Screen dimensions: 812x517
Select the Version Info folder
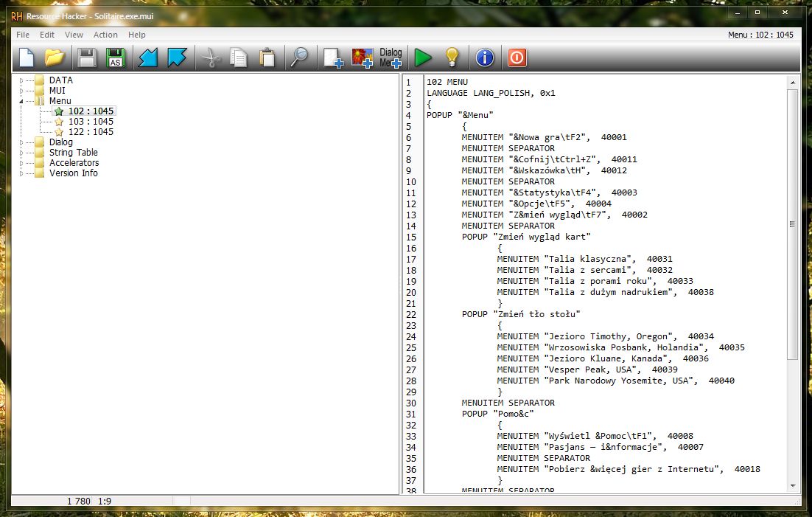74,173
